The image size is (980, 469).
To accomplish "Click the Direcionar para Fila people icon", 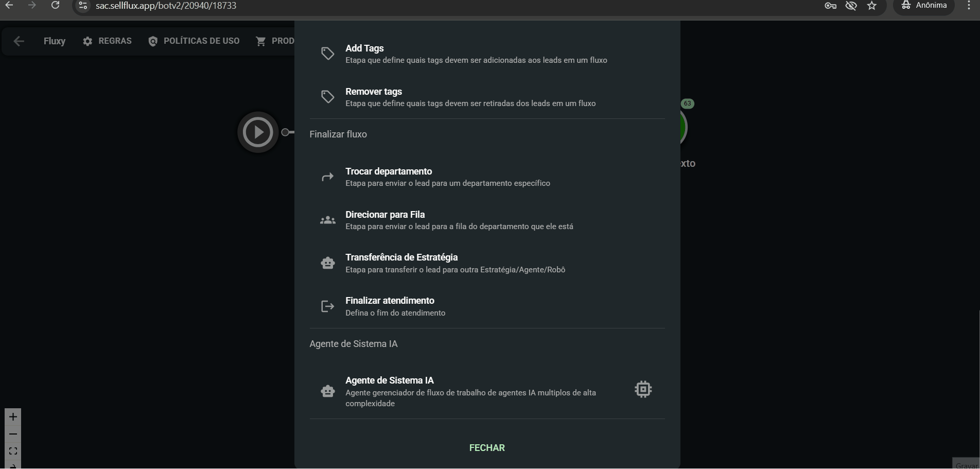I will pyautogui.click(x=327, y=220).
